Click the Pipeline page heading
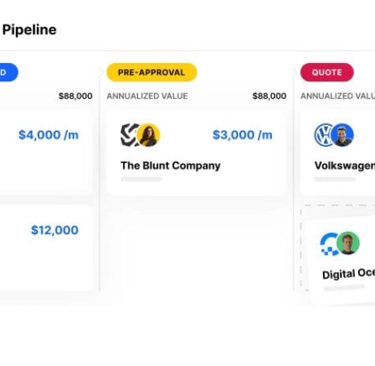The height and width of the screenshot is (366, 375). coord(29,30)
